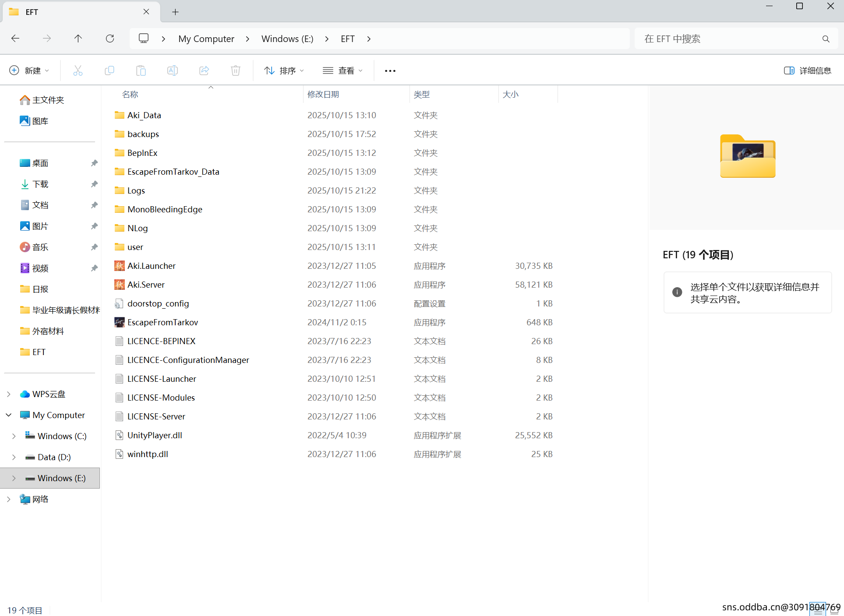The width and height of the screenshot is (844, 616).
Task: Go up one directory level
Action: tap(78, 39)
